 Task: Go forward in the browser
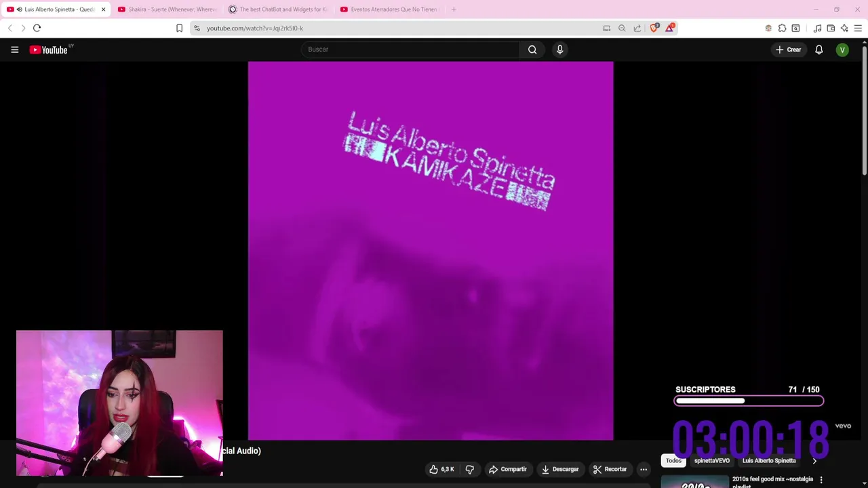coord(23,28)
